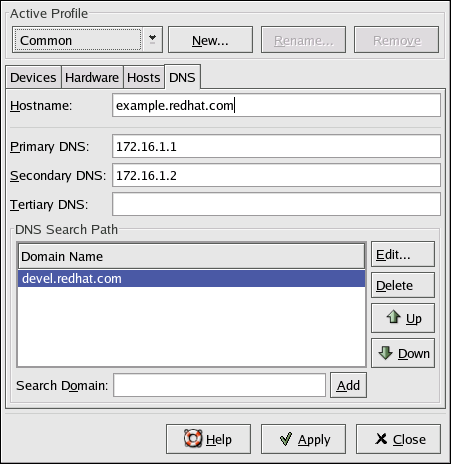Viewport: 451px width, 464px height.
Task: Click the green Up arrow icon
Action: click(393, 317)
